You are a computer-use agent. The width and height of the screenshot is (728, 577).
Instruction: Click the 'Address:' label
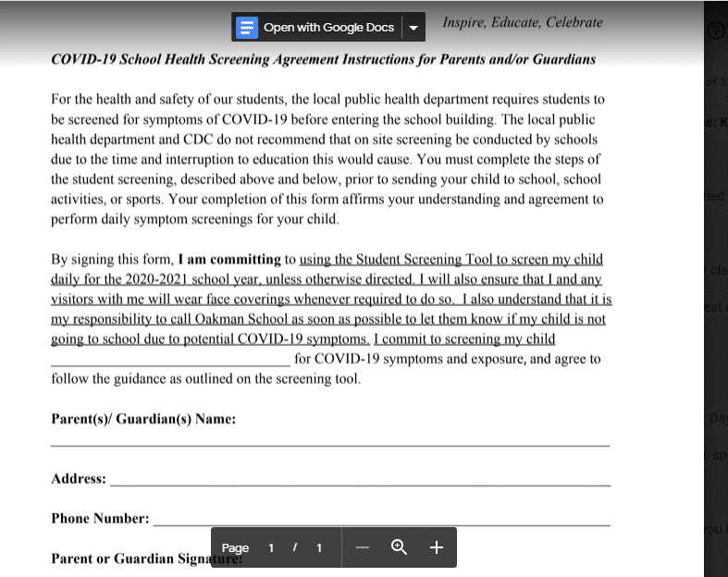(79, 479)
